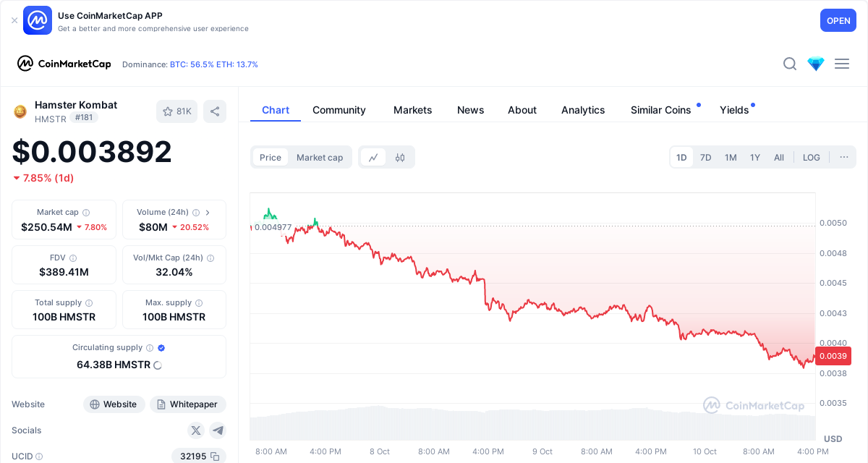The image size is (868, 463).
Task: Select the Chart tab
Action: coord(276,110)
